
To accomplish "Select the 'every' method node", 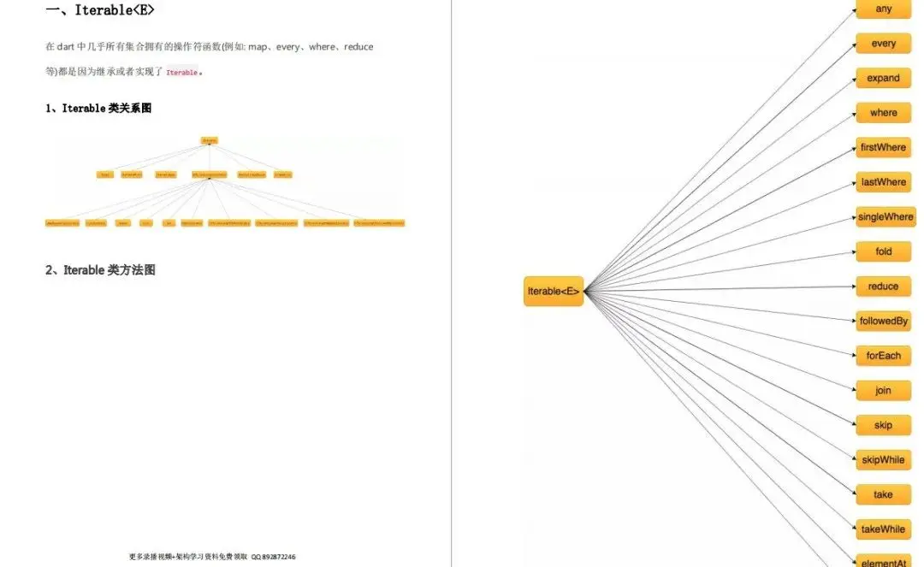I will click(x=883, y=44).
